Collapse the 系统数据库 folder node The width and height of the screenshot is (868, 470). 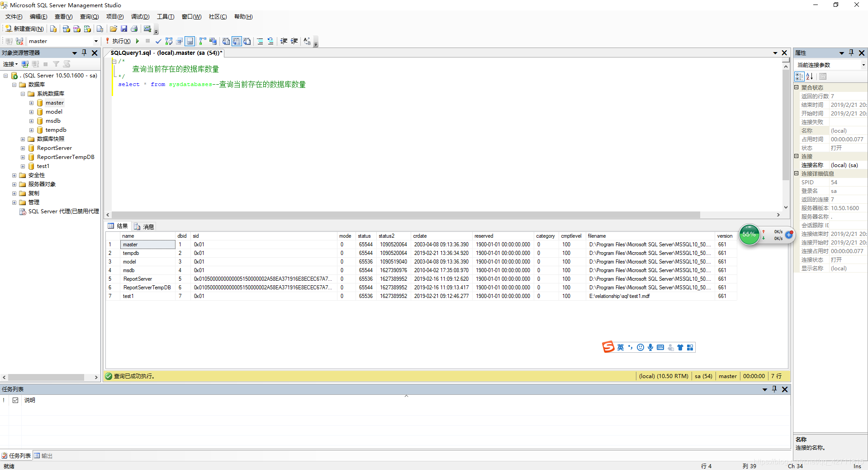click(23, 94)
